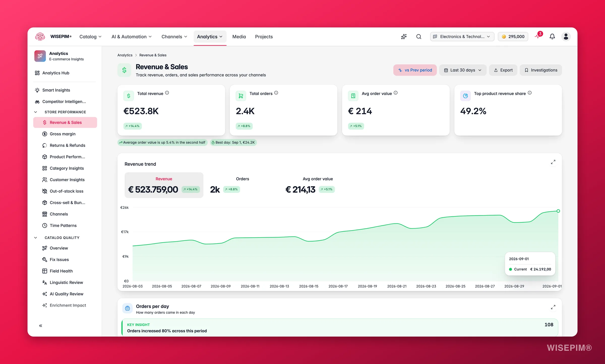Toggle the vs Prev period comparison

click(x=415, y=70)
